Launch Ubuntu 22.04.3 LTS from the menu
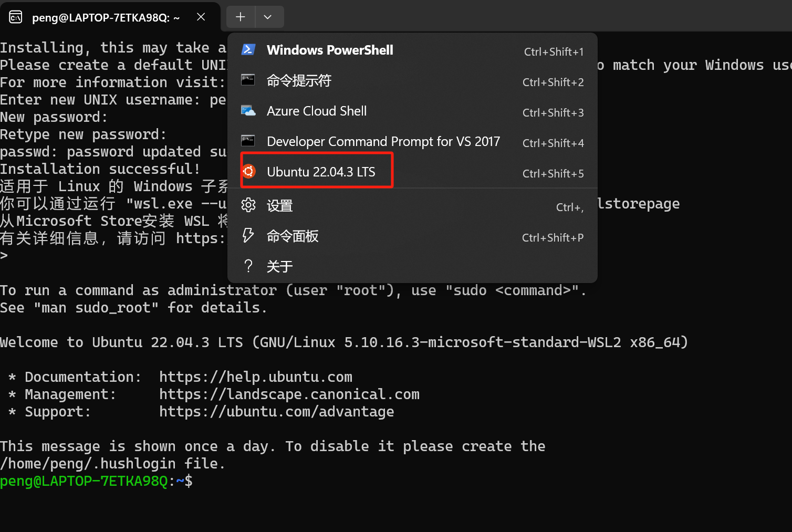This screenshot has width=792, height=532. pyautogui.click(x=321, y=171)
